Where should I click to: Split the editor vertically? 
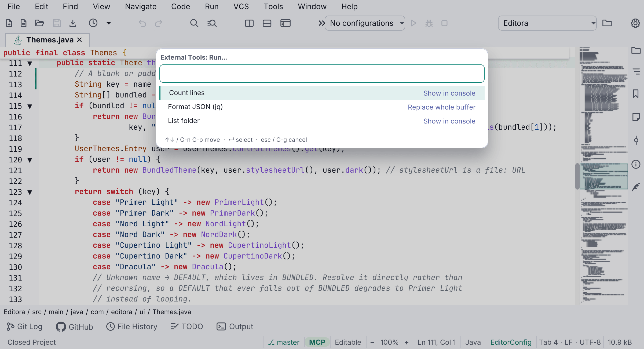[249, 23]
